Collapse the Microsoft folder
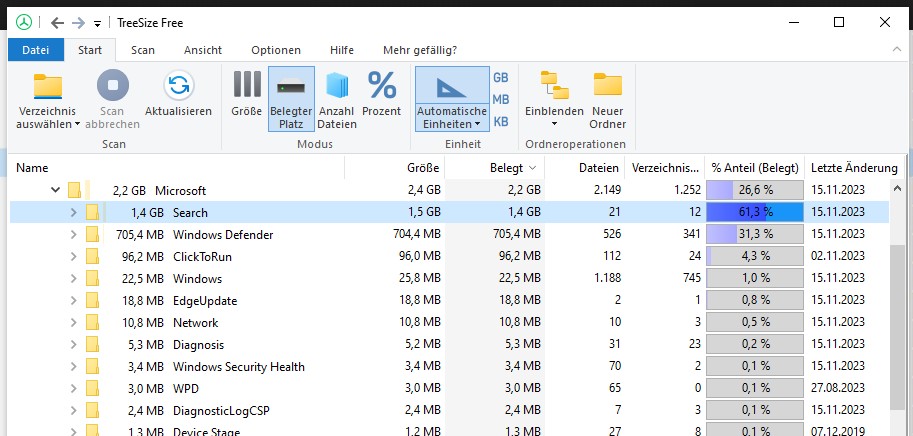Image resolution: width=913 pixels, height=436 pixels. point(55,190)
